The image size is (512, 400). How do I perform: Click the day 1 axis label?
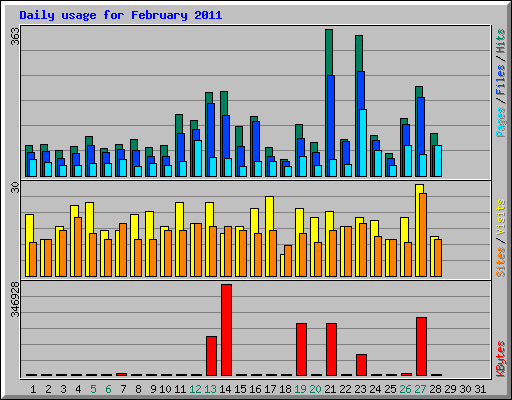coord(33,389)
